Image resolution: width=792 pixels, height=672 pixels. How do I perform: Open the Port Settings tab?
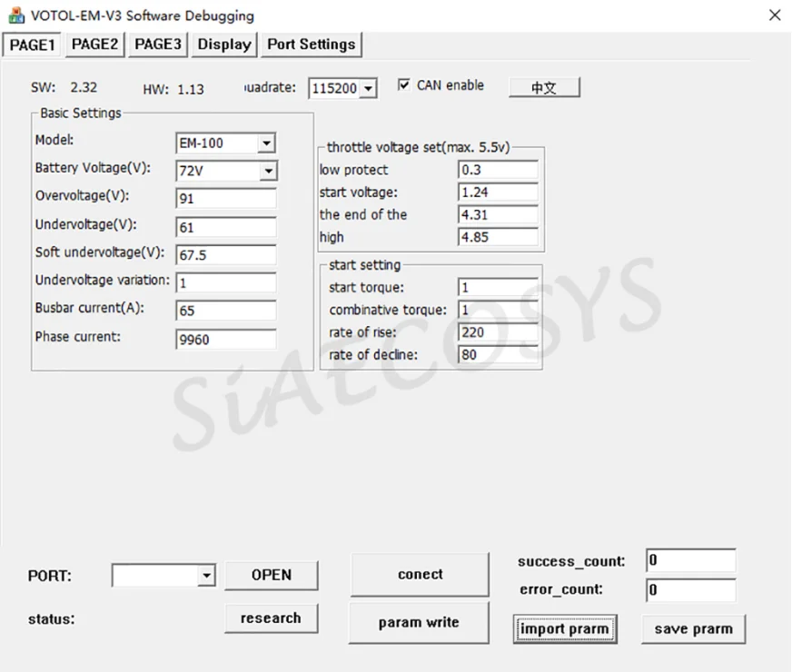(x=312, y=44)
